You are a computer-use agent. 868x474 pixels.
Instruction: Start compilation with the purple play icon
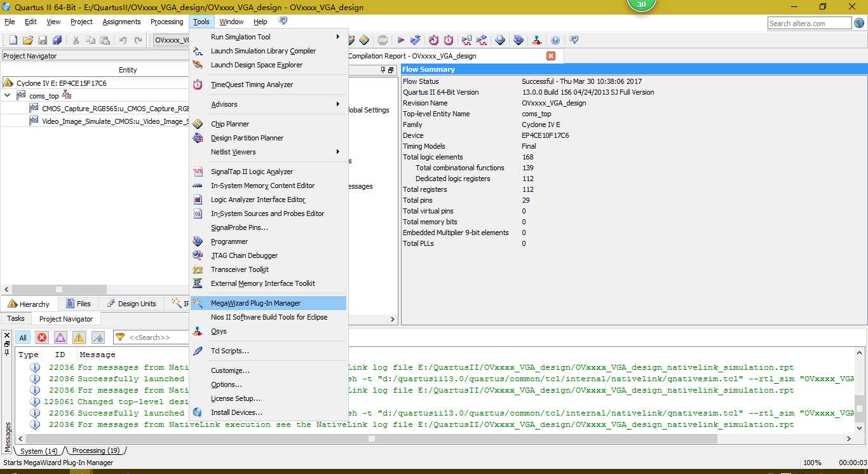coord(400,40)
